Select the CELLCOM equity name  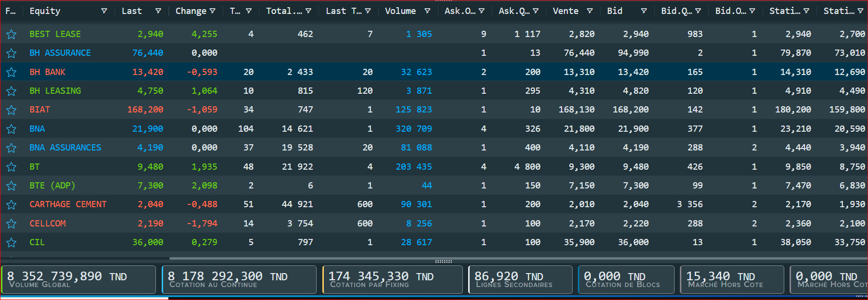pyautogui.click(x=48, y=224)
